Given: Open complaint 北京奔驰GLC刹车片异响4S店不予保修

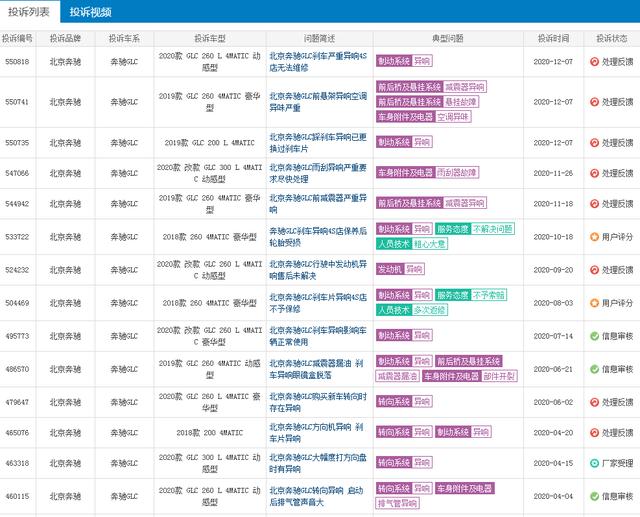Looking at the screenshot, I should 318,303.
